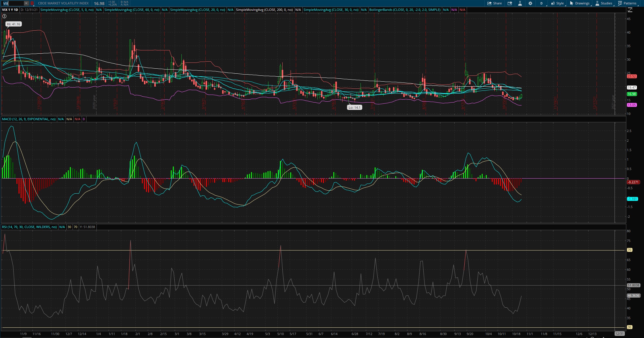This screenshot has height=338, width=644.
Task: Click the MACD (12, 26, 9, EXPONENTIAL, no) label
Action: pyautogui.click(x=29, y=119)
